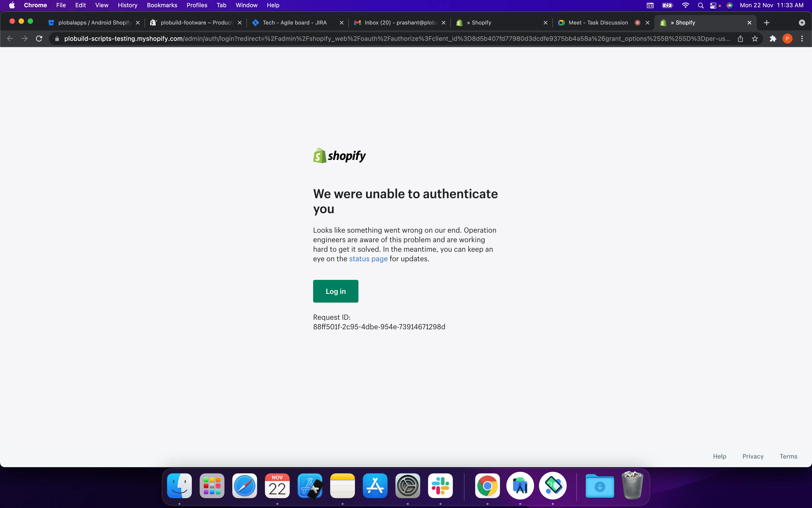
Task: Open the Help menu in the menu bar
Action: [273, 5]
